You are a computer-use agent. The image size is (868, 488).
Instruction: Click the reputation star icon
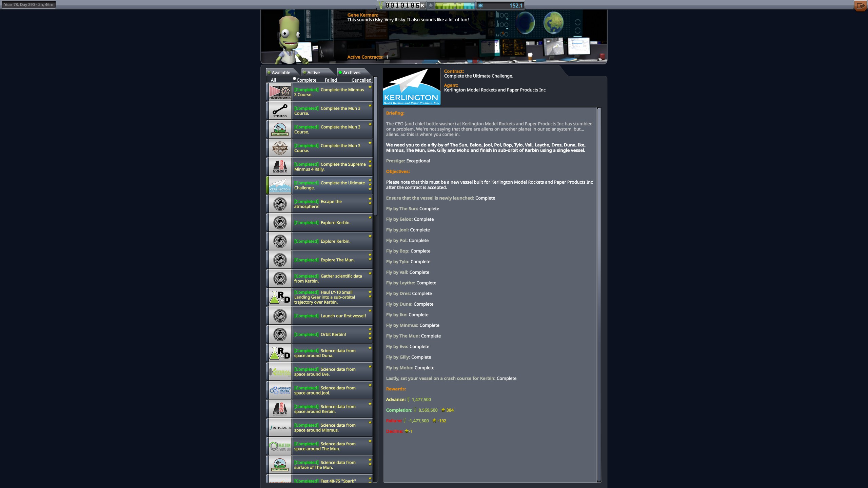point(431,5)
